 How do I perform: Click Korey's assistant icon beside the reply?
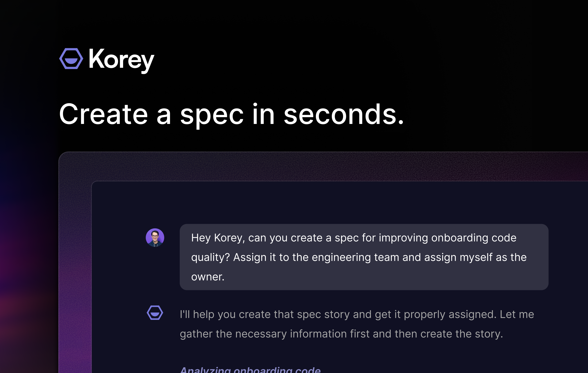coord(155,313)
